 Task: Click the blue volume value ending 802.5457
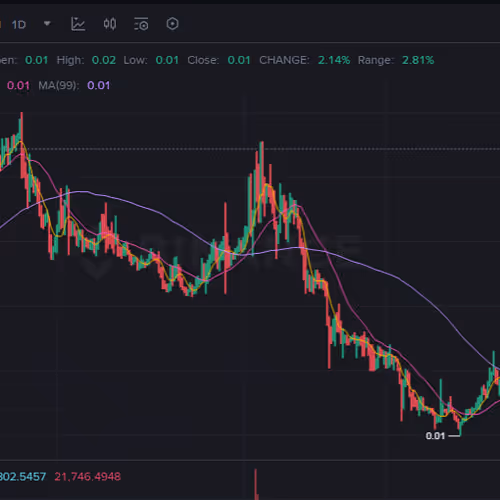[23, 477]
